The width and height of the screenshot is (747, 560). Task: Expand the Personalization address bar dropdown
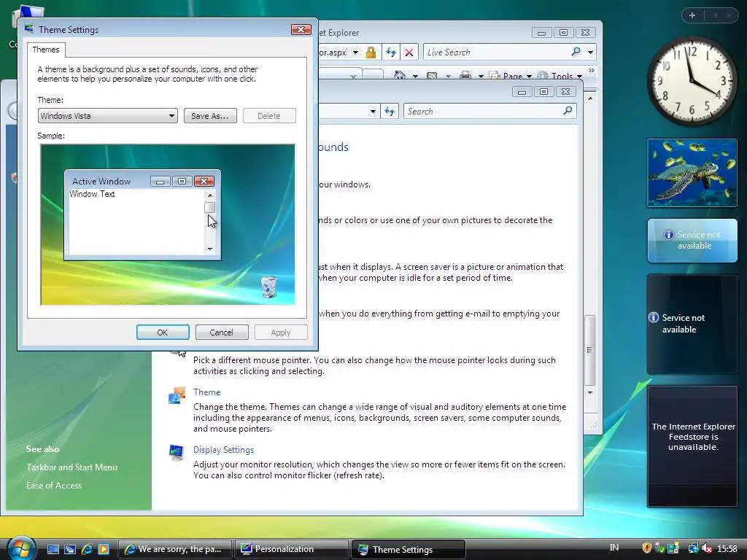pyautogui.click(x=373, y=112)
